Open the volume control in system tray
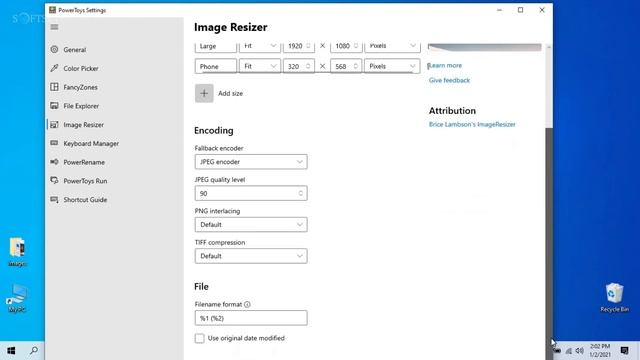640x360 pixels. (x=579, y=351)
